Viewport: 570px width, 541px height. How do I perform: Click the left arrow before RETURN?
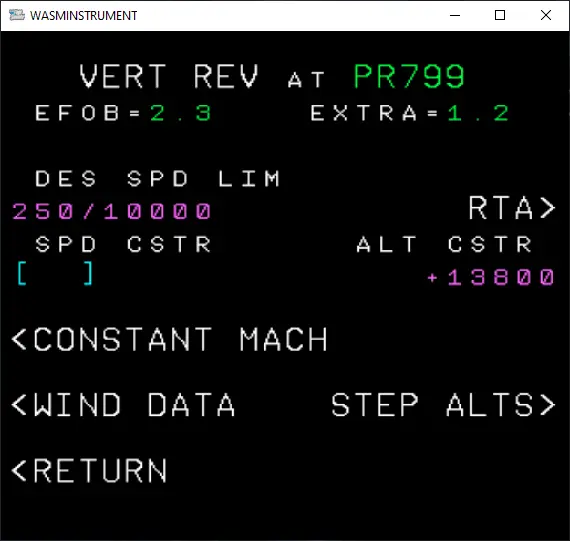(x=19, y=470)
